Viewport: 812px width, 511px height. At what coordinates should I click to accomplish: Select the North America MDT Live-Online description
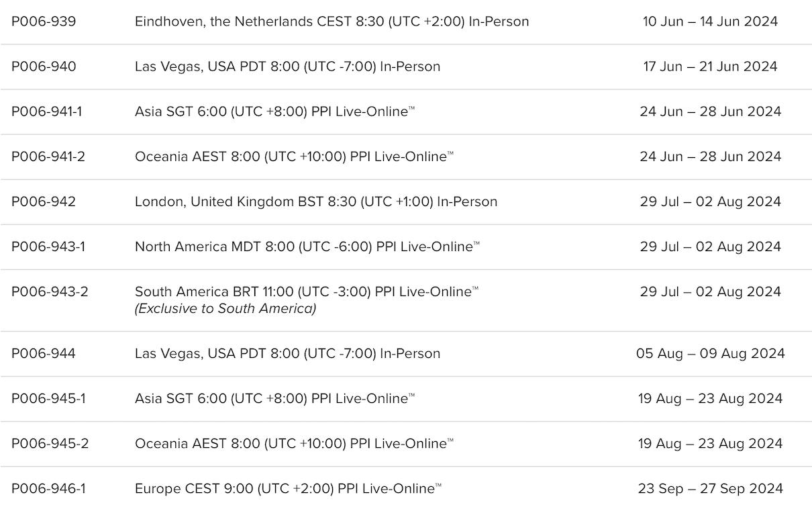point(307,246)
